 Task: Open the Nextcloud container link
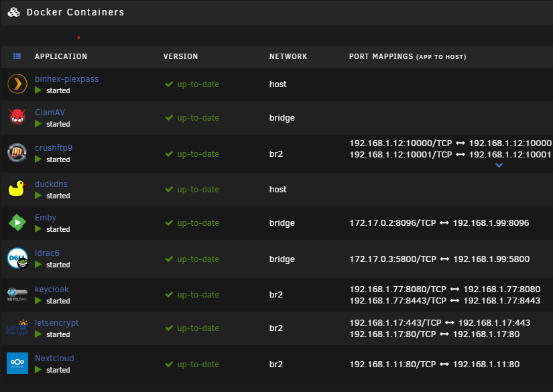[54, 358]
